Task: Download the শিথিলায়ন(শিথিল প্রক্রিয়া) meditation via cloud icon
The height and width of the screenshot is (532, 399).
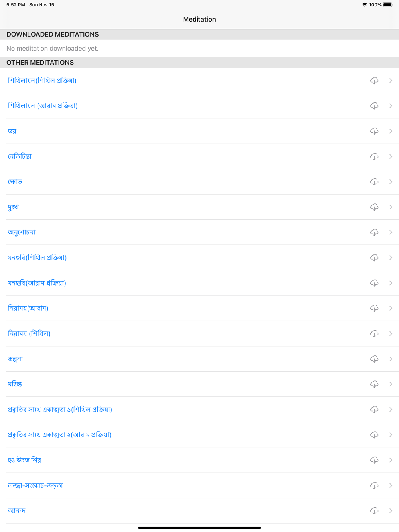Action: click(x=374, y=81)
